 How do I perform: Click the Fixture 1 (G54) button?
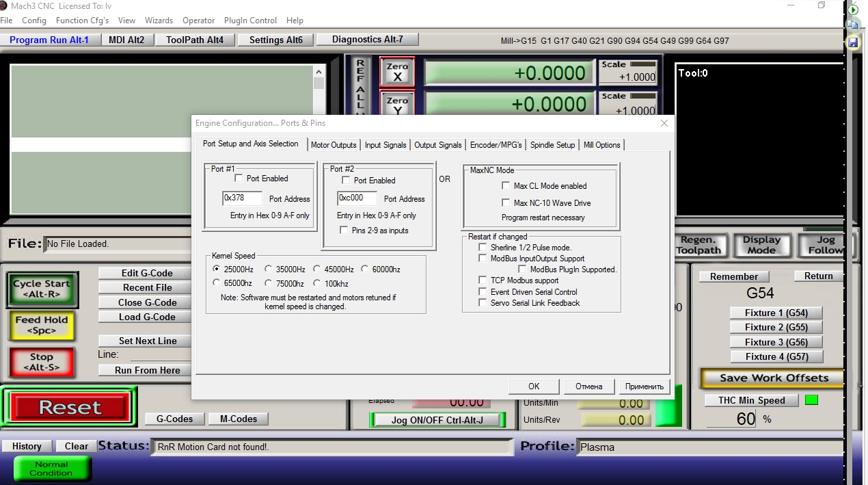point(776,313)
